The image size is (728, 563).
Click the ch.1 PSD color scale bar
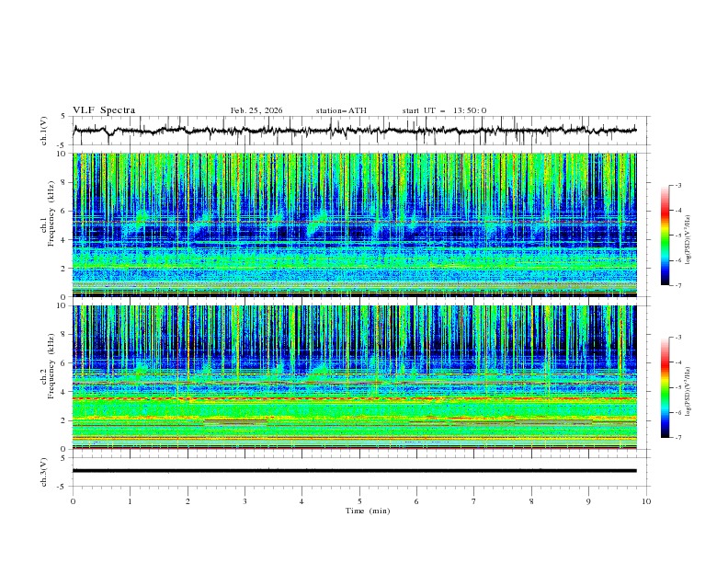coord(665,236)
